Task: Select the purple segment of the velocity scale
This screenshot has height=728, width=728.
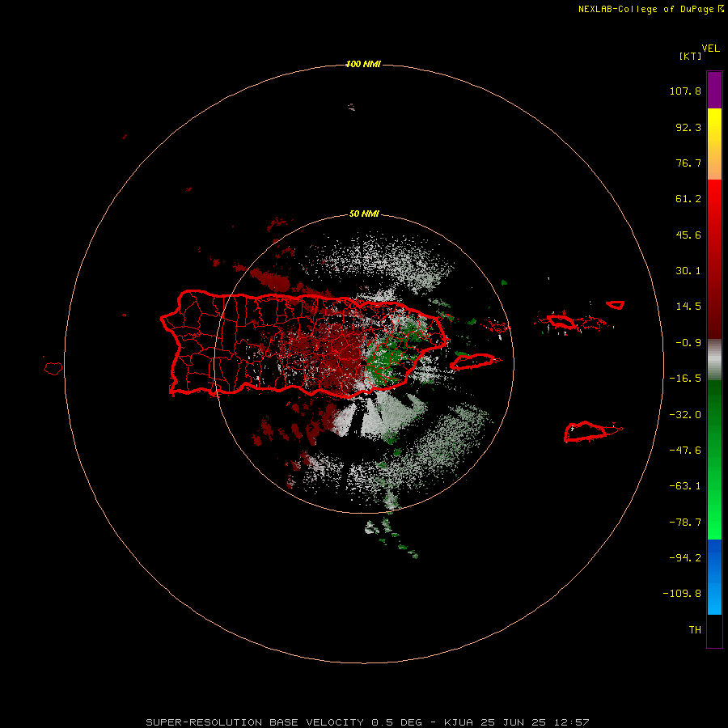Action: [x=714, y=90]
